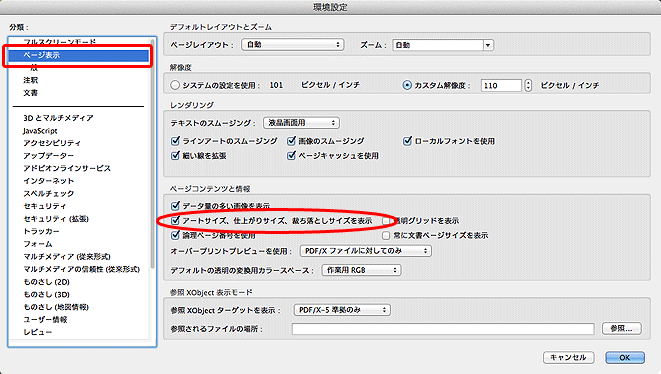
Task: Confirm with the OK button
Action: (625, 358)
